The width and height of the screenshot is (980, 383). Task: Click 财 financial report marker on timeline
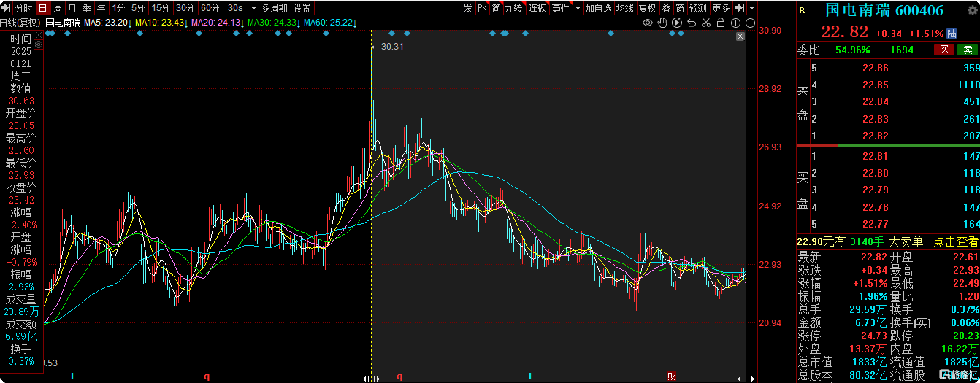point(672,376)
